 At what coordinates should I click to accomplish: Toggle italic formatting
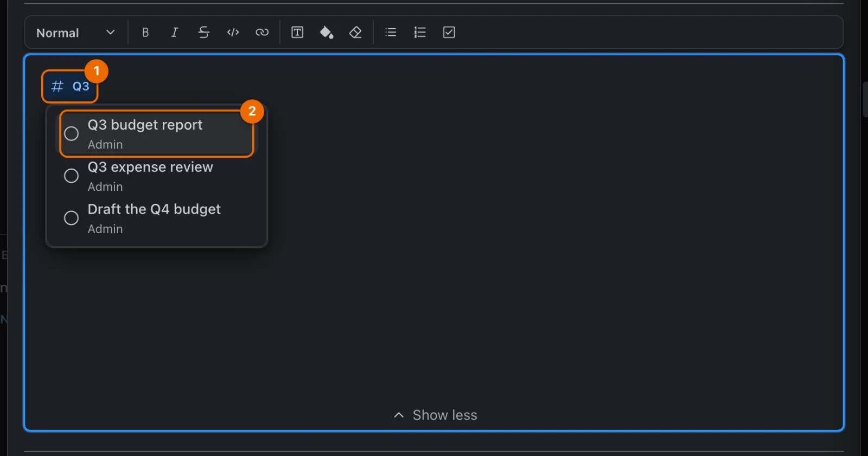pos(175,33)
